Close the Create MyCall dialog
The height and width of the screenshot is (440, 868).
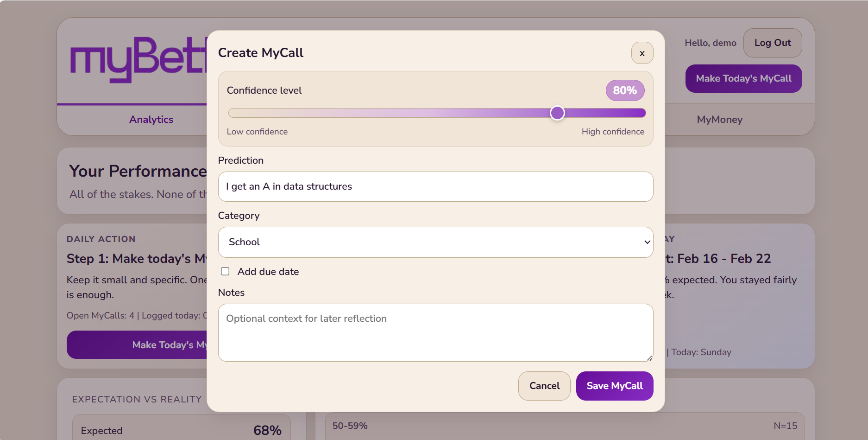(x=642, y=53)
